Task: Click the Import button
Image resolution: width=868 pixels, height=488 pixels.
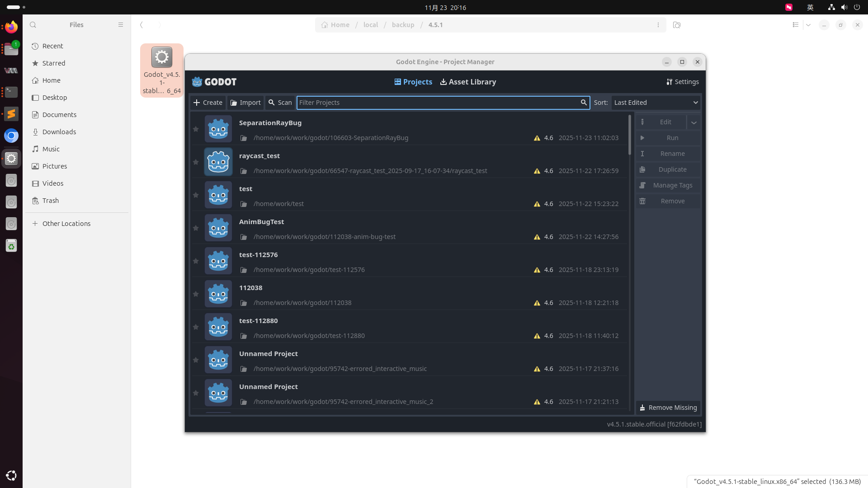Action: point(245,103)
